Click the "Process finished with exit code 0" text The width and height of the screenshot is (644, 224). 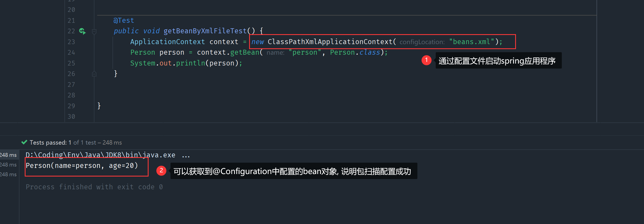(x=94, y=187)
